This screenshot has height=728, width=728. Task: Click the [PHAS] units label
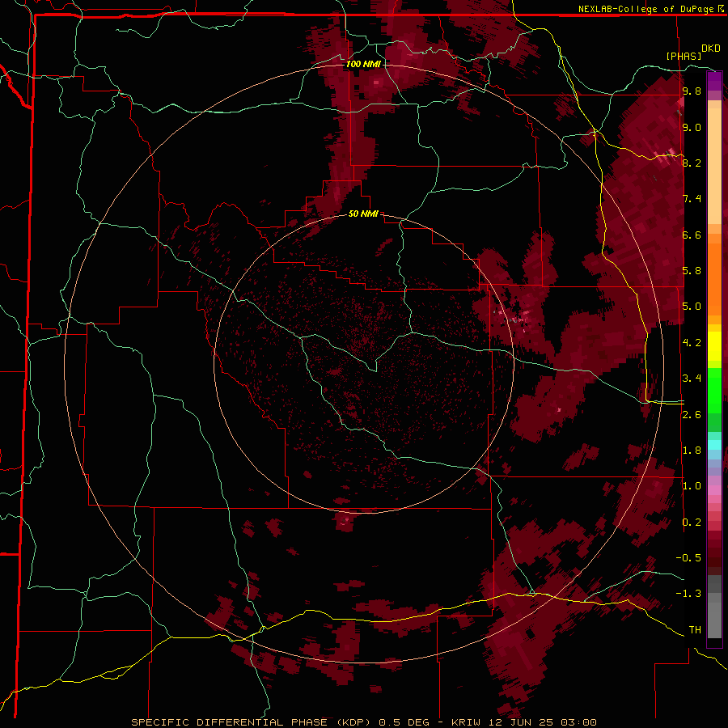[684, 56]
